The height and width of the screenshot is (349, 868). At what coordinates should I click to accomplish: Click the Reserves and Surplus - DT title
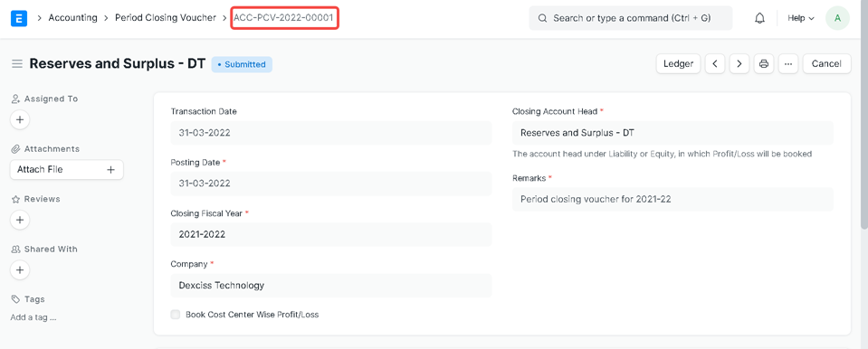[118, 63]
